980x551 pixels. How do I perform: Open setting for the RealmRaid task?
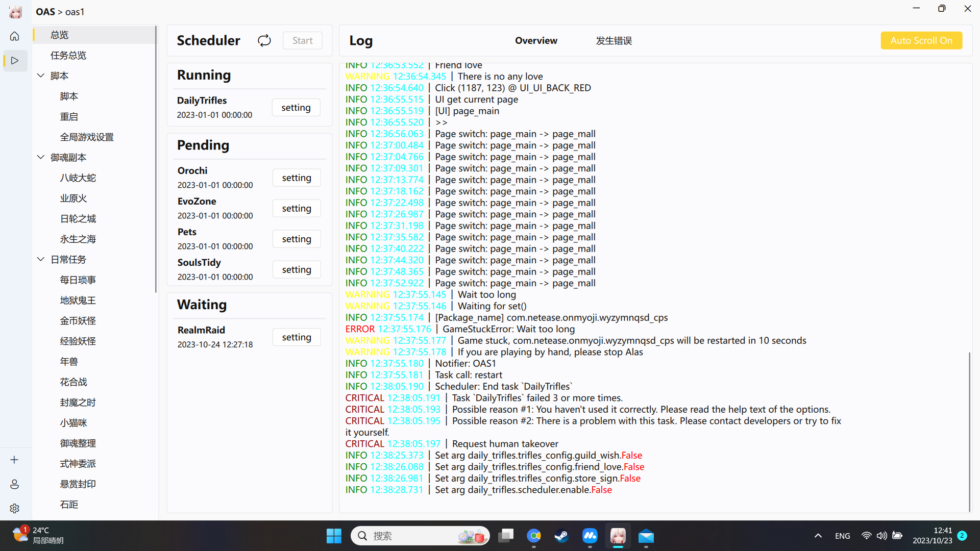click(x=296, y=337)
